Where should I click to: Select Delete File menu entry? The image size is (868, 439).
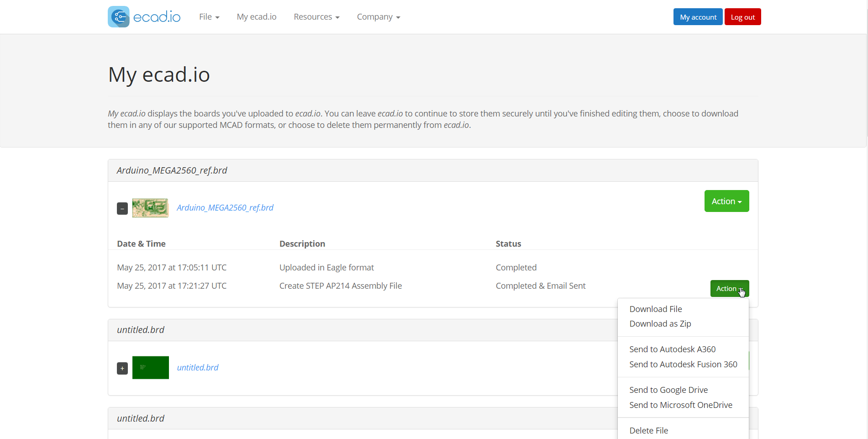tap(648, 430)
